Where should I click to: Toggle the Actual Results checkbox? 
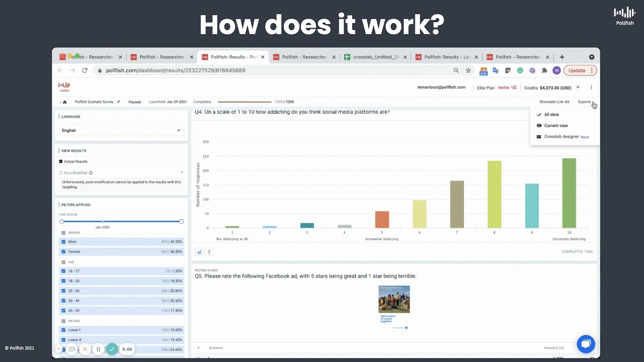tap(61, 161)
